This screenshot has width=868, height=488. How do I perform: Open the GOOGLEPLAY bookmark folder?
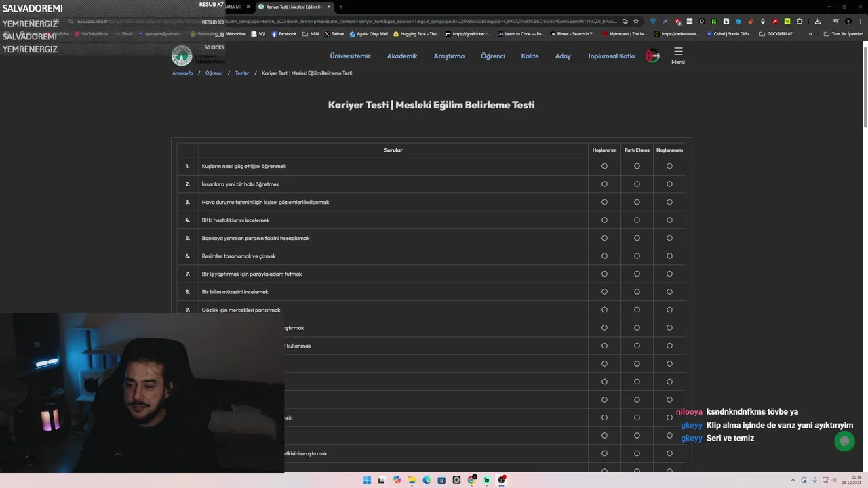[x=776, y=34]
